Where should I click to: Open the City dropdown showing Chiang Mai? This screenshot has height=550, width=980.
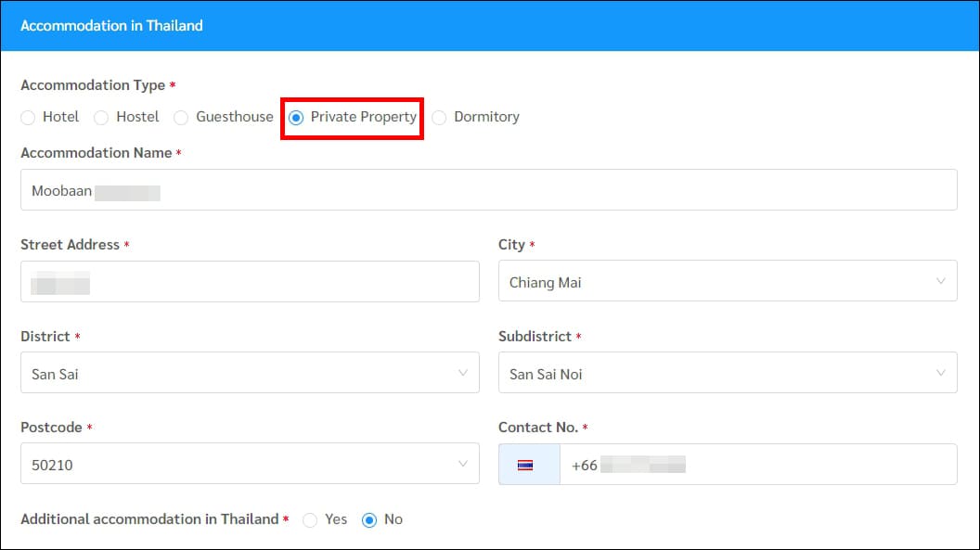(x=728, y=281)
